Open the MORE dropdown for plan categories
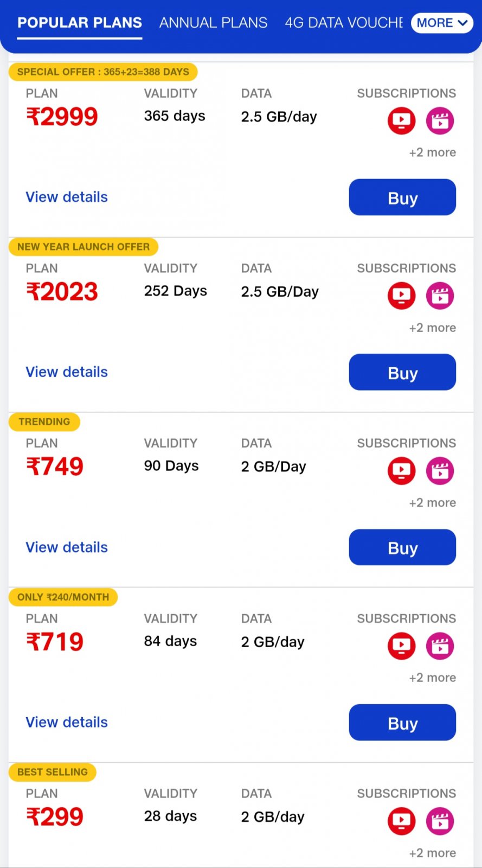The height and width of the screenshot is (868, 482). pos(442,23)
